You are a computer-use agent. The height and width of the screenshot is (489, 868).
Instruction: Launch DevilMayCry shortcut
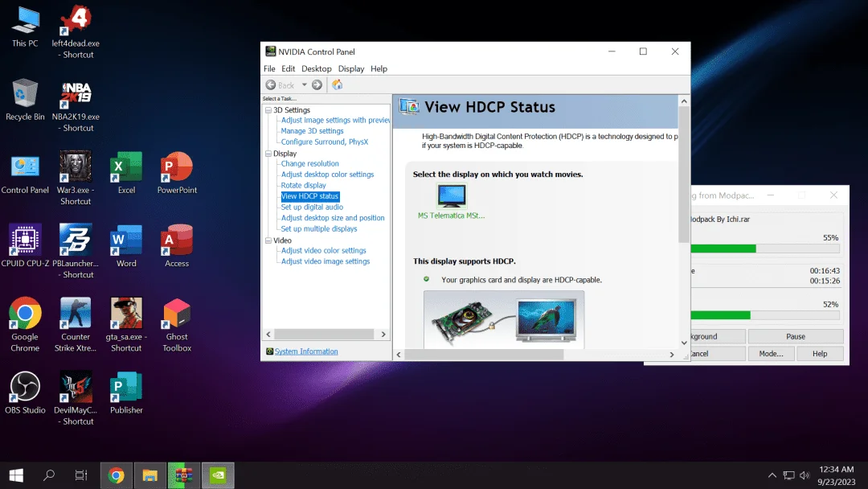[x=76, y=398]
